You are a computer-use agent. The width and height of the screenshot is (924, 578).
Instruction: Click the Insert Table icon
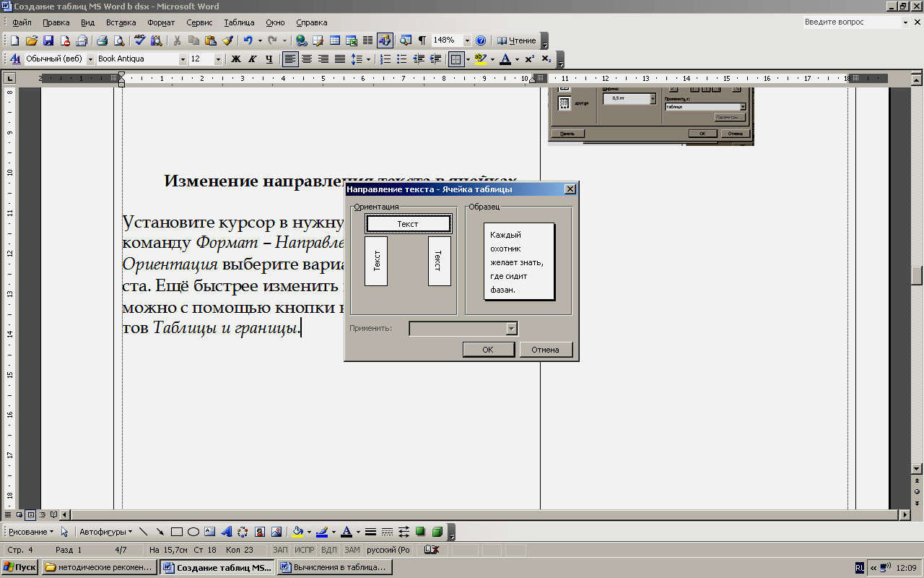tap(335, 40)
